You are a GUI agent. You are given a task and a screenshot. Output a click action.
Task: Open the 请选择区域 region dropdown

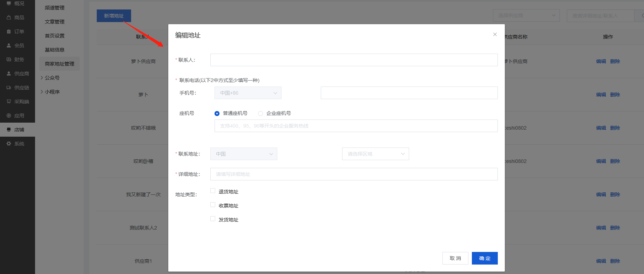(375, 154)
